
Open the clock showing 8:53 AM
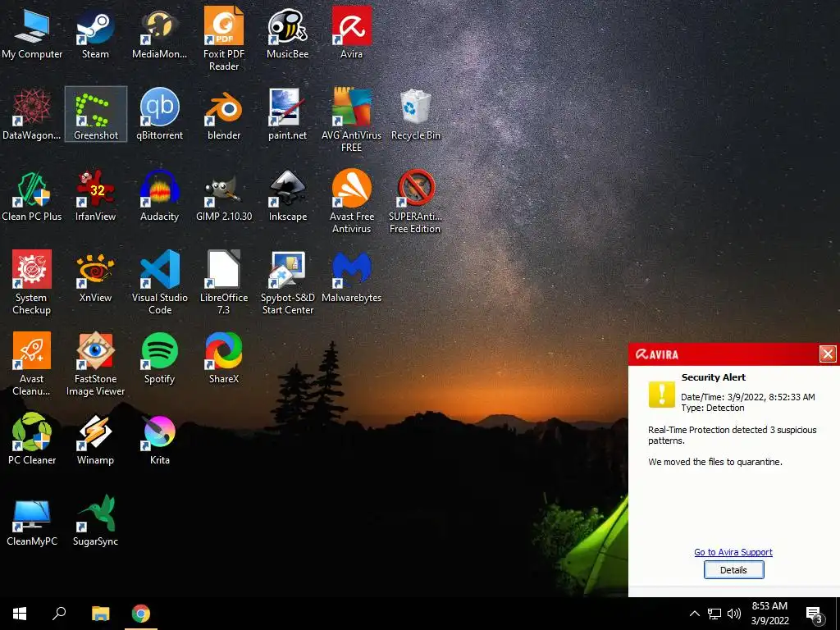tap(769, 614)
